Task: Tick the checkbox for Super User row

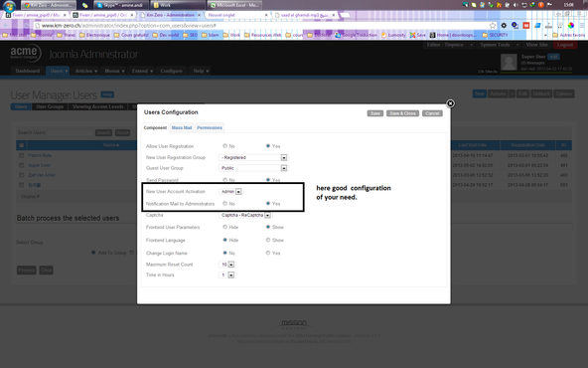Action: tap(22, 165)
